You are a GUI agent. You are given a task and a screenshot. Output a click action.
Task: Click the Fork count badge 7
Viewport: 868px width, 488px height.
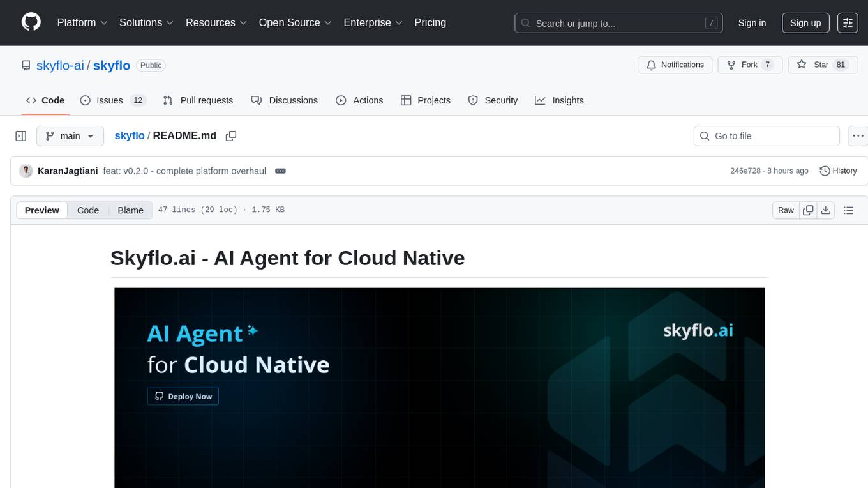pyautogui.click(x=768, y=65)
